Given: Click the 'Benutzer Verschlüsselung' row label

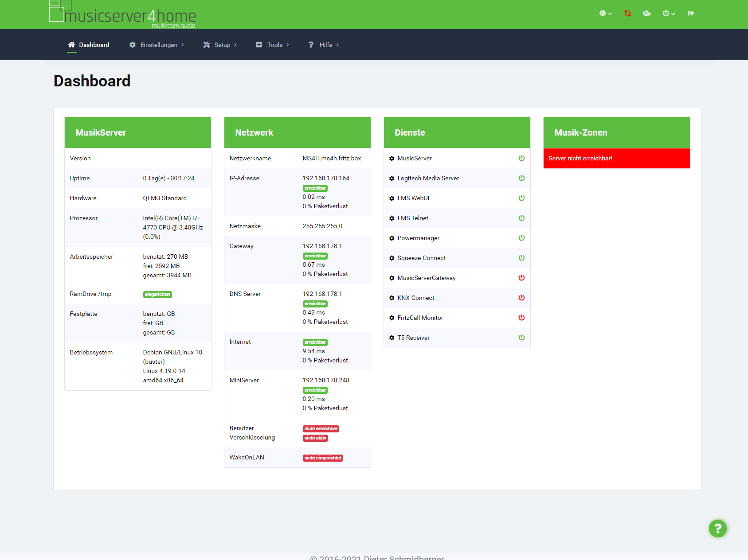Looking at the screenshot, I should (252, 433).
